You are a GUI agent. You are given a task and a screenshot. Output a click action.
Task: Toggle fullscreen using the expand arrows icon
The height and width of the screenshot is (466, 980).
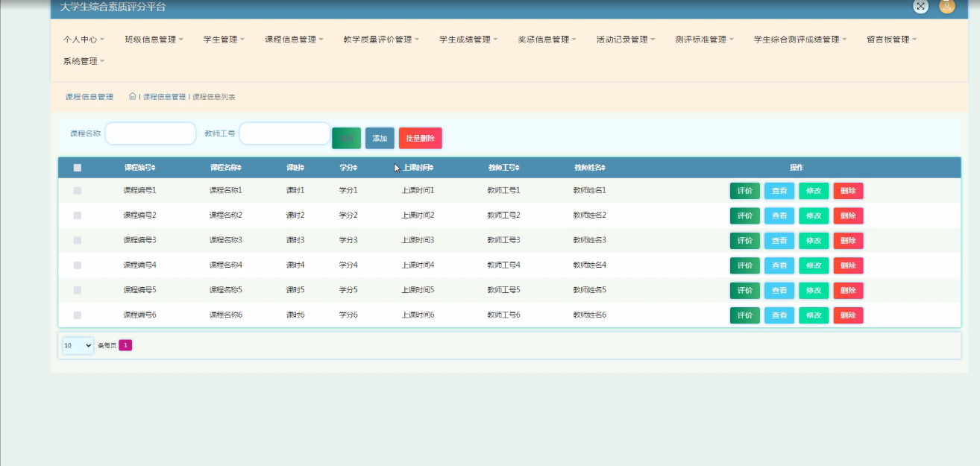click(x=921, y=6)
